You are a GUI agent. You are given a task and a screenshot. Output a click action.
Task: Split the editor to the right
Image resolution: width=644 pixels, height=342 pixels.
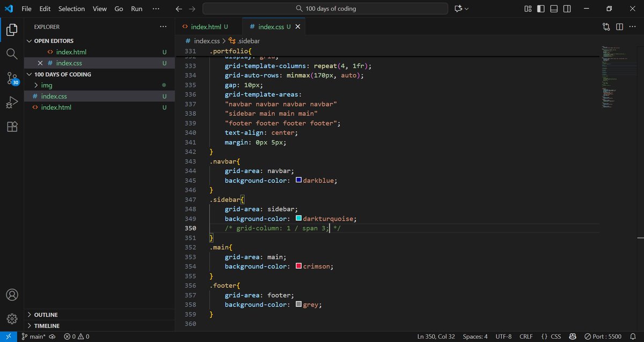click(x=619, y=27)
